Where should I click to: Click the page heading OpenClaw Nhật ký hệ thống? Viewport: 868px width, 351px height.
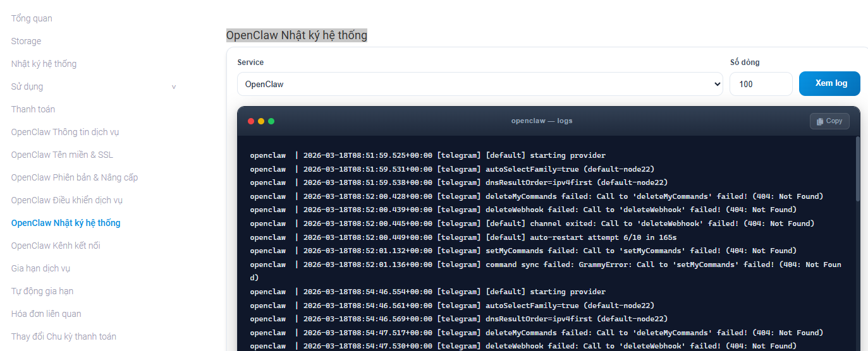296,35
